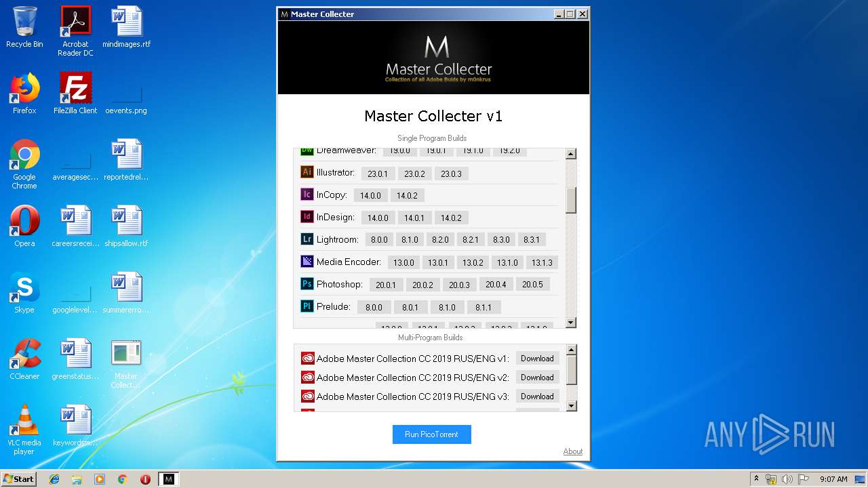The height and width of the screenshot is (488, 868).
Task: Select Prelude build 8.0.0
Action: tap(374, 307)
